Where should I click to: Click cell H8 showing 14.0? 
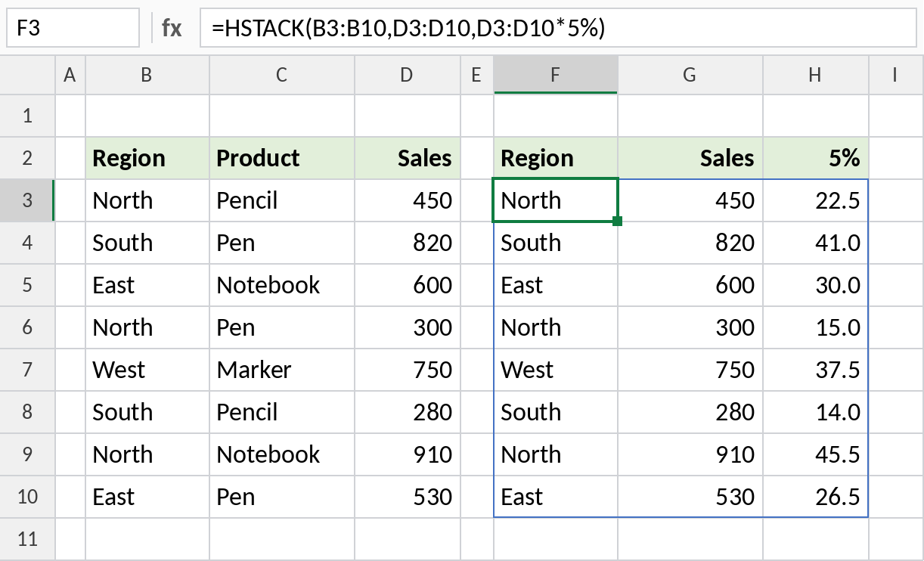point(816,412)
